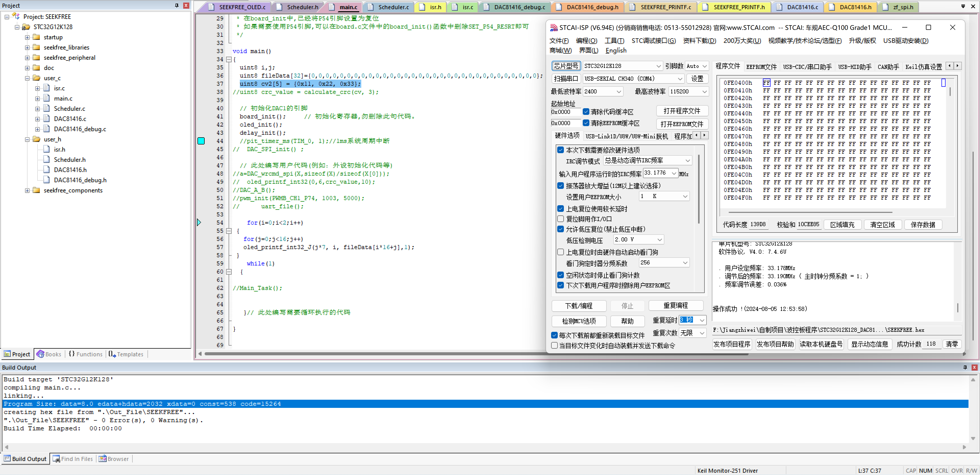Toggle 本次下载需要修改硬件选项 checkbox
This screenshot has width=980, height=475.
pos(561,150)
